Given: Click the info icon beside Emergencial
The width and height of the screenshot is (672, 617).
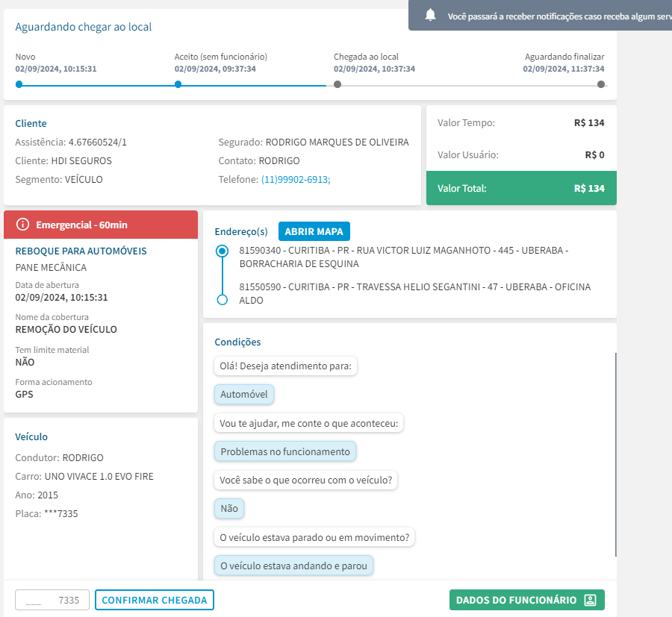Looking at the screenshot, I should point(22,225).
